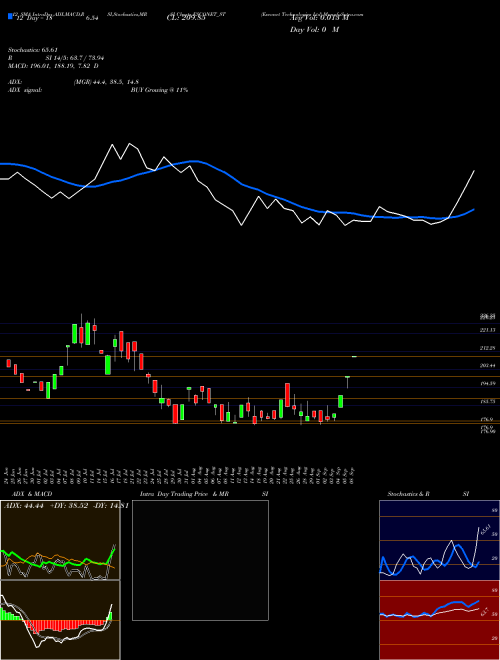Screen dimensions: 500x660
Task: Click the red RSI chart panel
Action: pyautogui.click(x=439, y=620)
